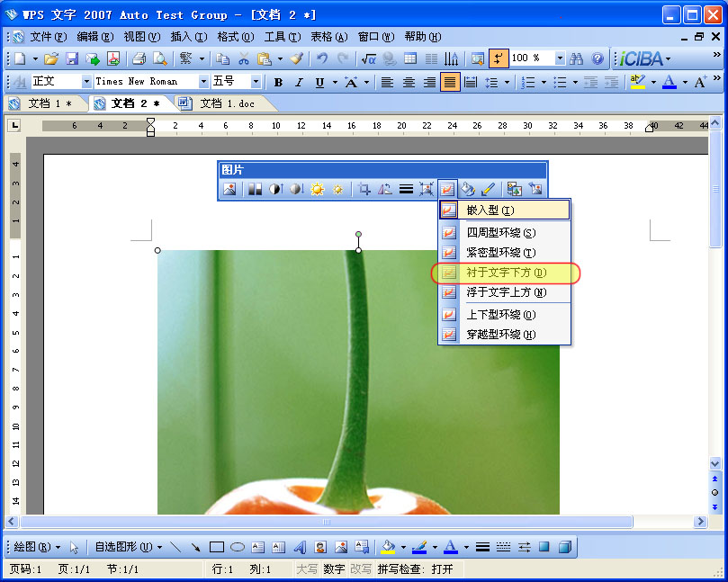Open the Line Style icon on picture toolbar

coord(407,189)
